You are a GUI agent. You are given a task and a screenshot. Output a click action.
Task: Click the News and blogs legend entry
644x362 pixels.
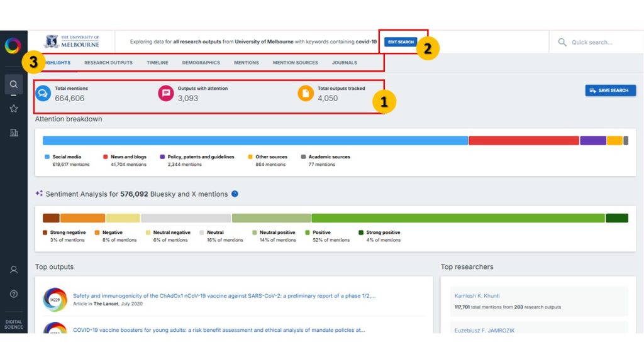point(125,160)
